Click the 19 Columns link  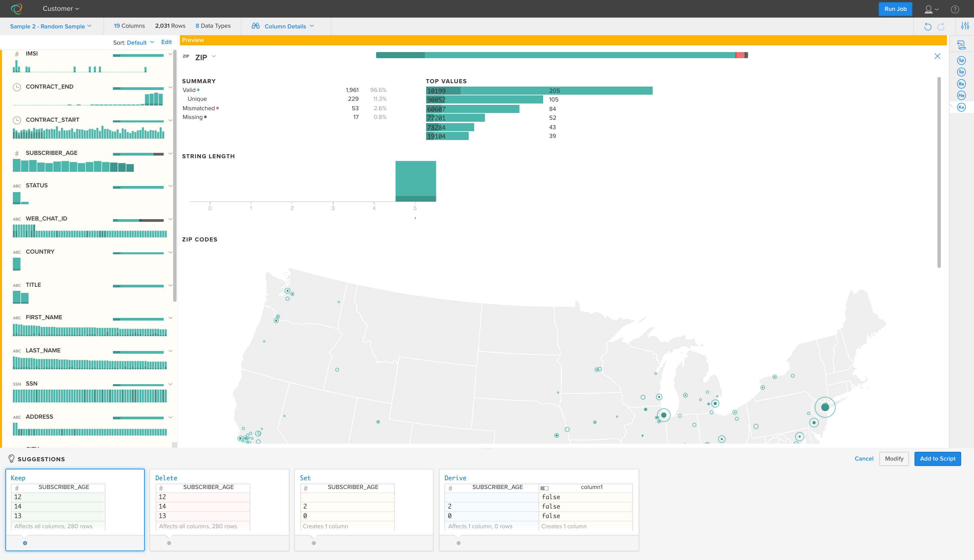tap(129, 26)
